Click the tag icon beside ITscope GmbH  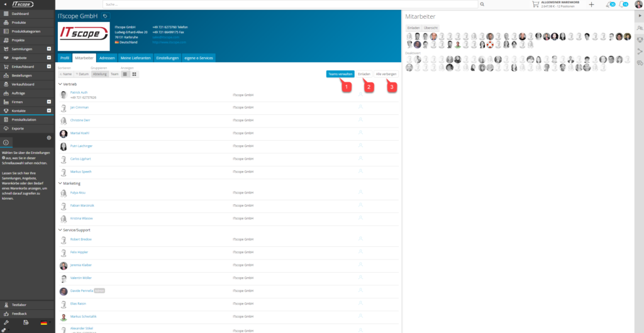pos(106,16)
